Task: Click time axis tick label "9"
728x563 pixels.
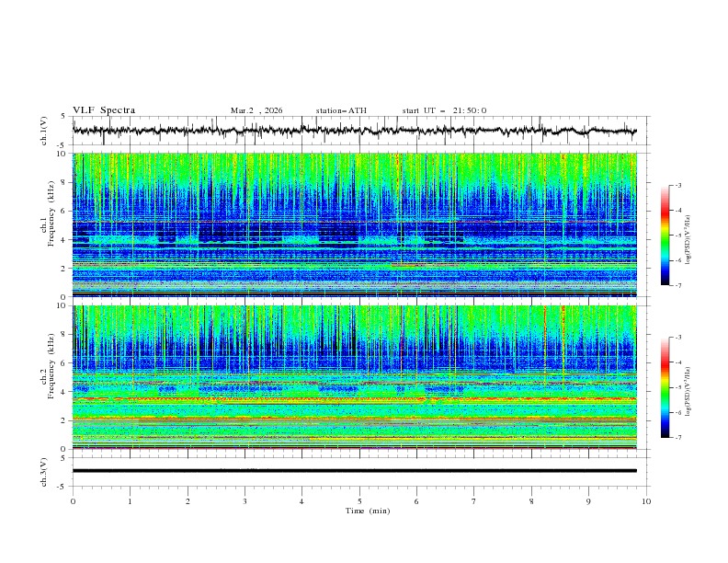Action: tap(588, 501)
